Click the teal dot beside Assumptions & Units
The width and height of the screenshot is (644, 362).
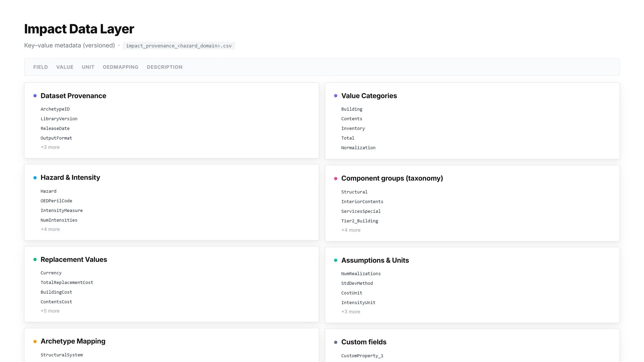(336, 260)
